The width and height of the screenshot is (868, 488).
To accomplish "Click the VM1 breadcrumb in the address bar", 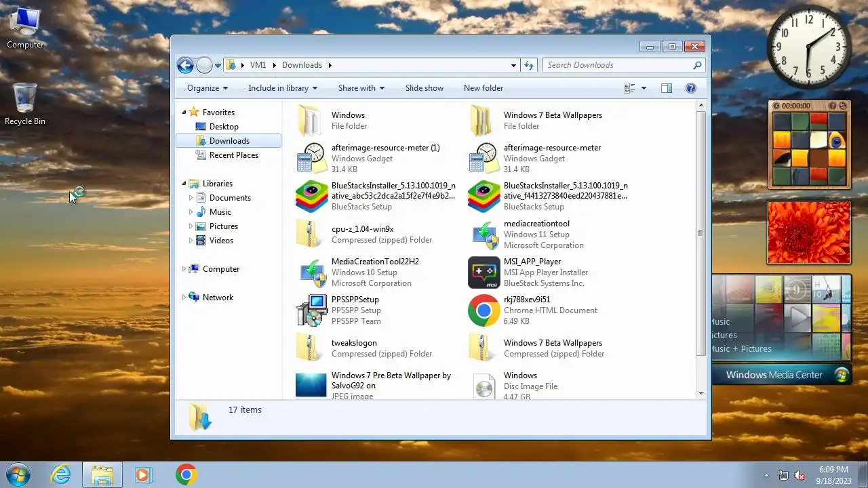I will (258, 65).
